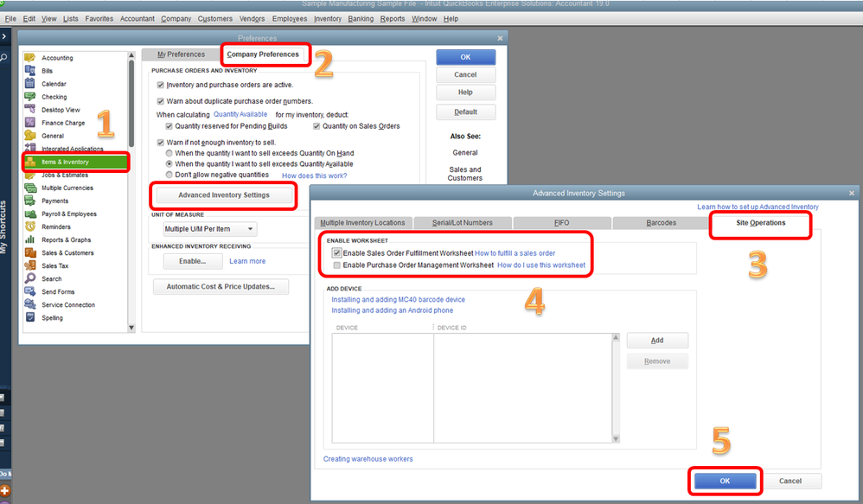863x504 pixels.
Task: Open Payroll & Employees icon
Action: [x=30, y=214]
